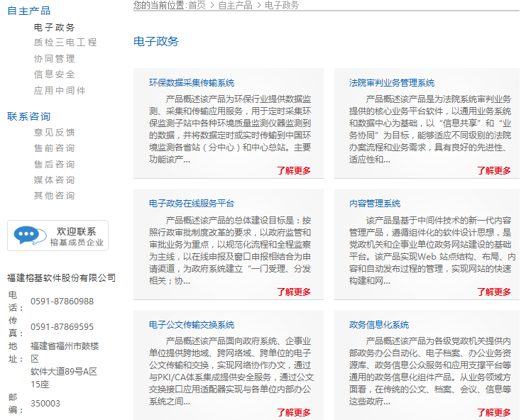Screen dimensions: 526x420
Task: Click 了解更多 for 电子政务在线服务平台
Action: [x=293, y=292]
